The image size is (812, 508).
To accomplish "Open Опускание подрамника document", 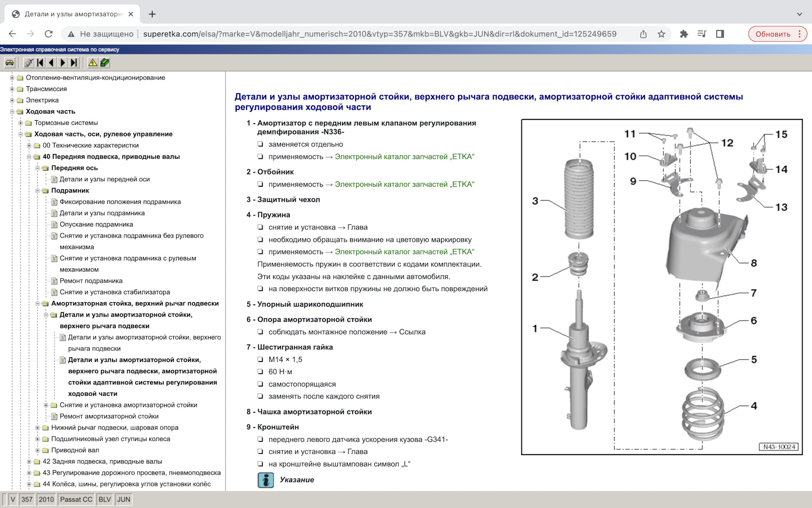I will (96, 224).
